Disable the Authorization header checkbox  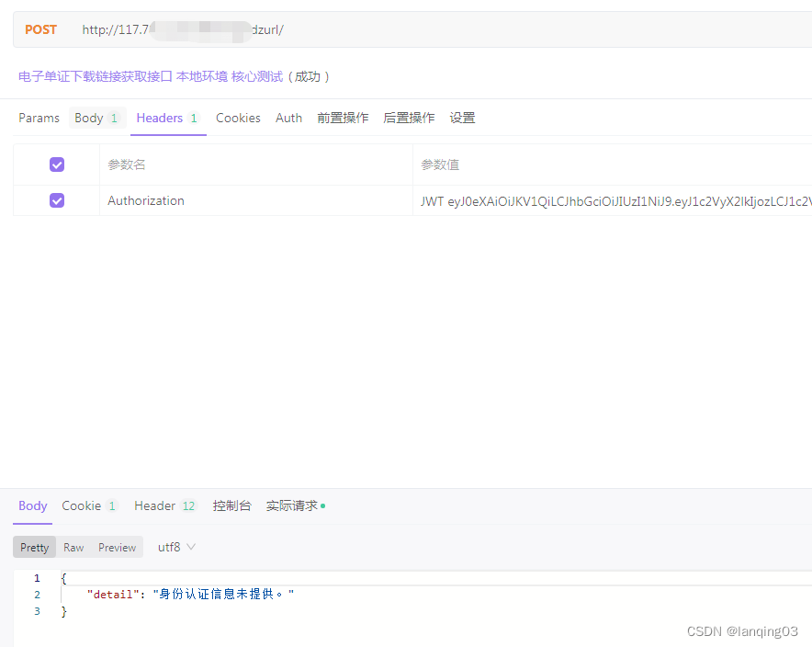tap(56, 200)
